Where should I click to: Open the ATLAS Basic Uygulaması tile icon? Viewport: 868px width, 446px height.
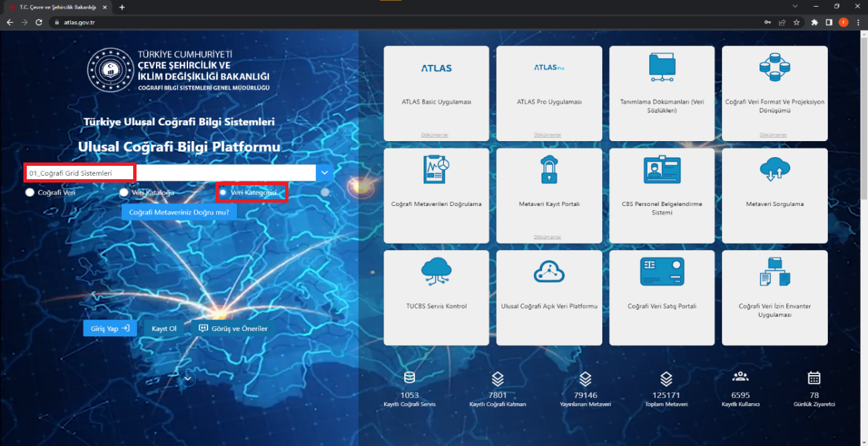pos(436,68)
